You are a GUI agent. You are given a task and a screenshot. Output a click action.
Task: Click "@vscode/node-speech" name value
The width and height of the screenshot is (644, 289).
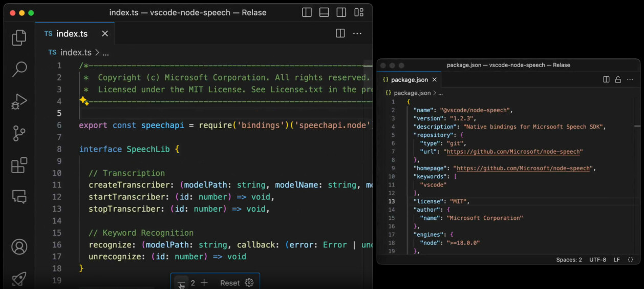[x=475, y=110]
